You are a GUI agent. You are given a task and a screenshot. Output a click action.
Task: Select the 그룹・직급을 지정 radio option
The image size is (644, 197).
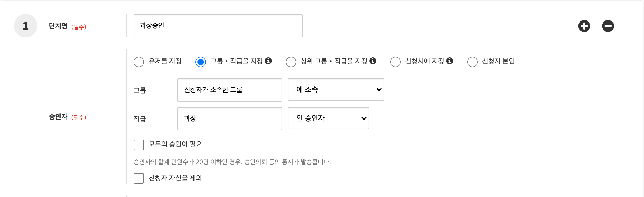tap(201, 62)
